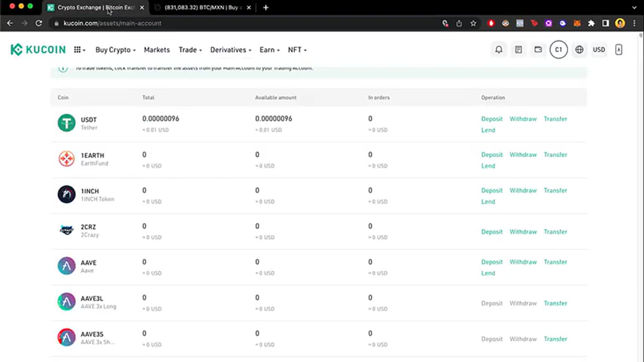Image resolution: width=644 pixels, height=362 pixels.
Task: Expand the Trade dropdown
Action: click(190, 50)
